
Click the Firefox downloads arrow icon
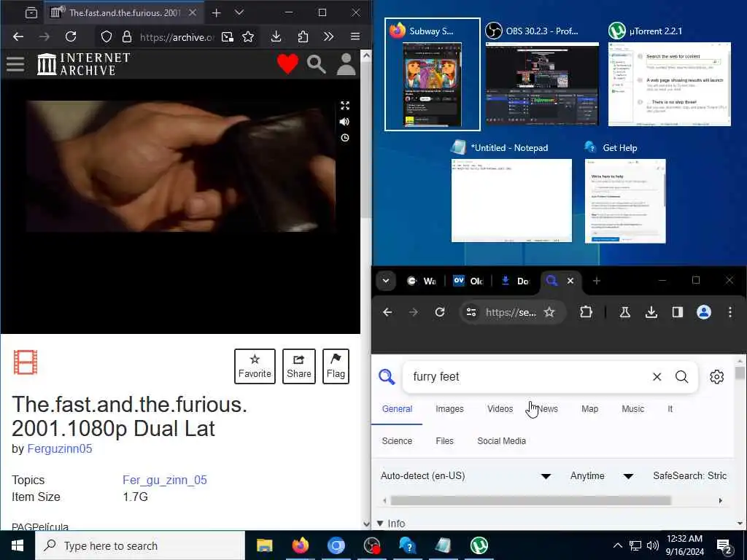276,36
